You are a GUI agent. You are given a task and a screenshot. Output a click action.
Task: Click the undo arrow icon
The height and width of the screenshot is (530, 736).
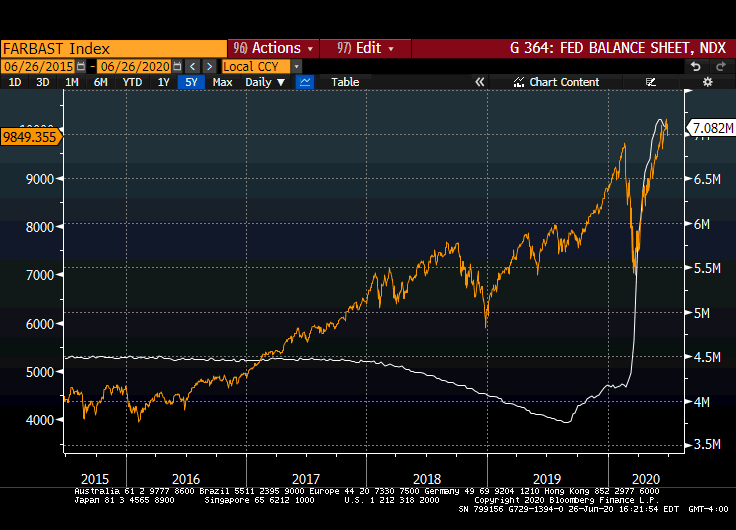tap(695, 66)
